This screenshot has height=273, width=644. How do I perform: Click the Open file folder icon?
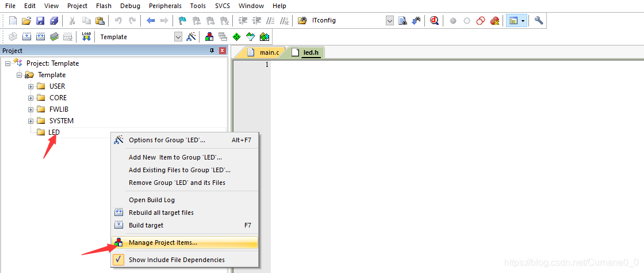click(26, 21)
